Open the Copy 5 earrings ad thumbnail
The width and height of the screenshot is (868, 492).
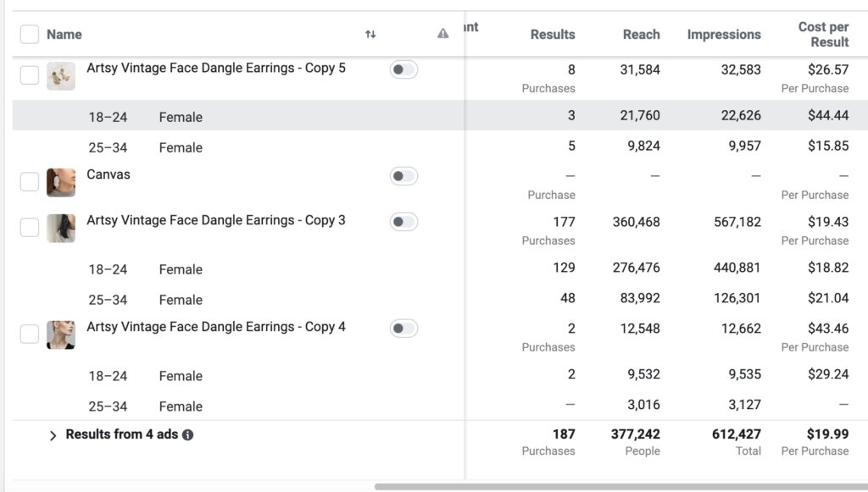[x=61, y=75]
